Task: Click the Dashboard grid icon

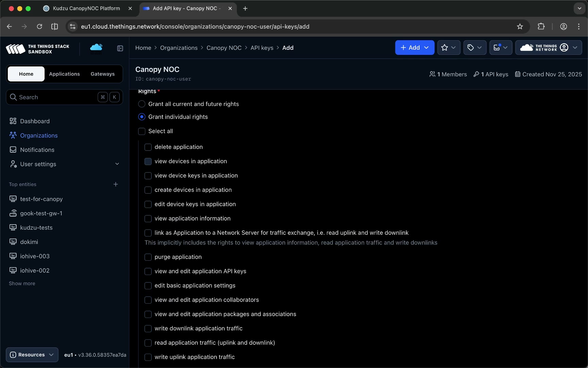Action: [x=13, y=121]
